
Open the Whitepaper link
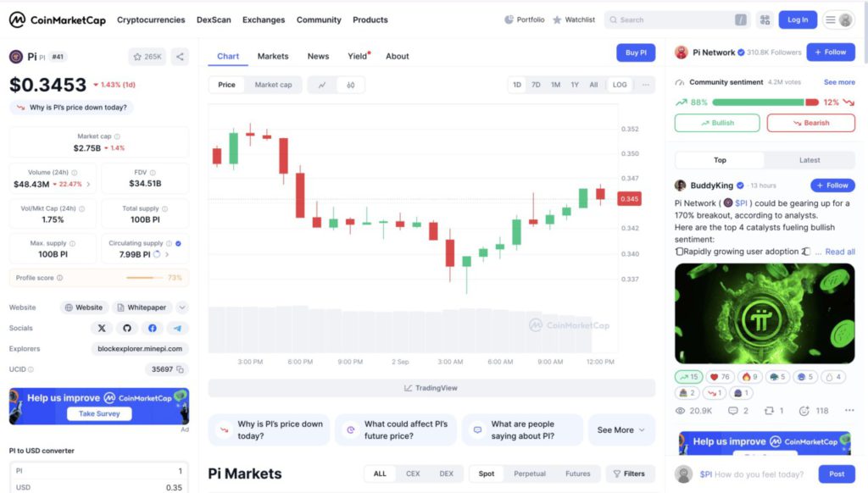pyautogui.click(x=141, y=307)
